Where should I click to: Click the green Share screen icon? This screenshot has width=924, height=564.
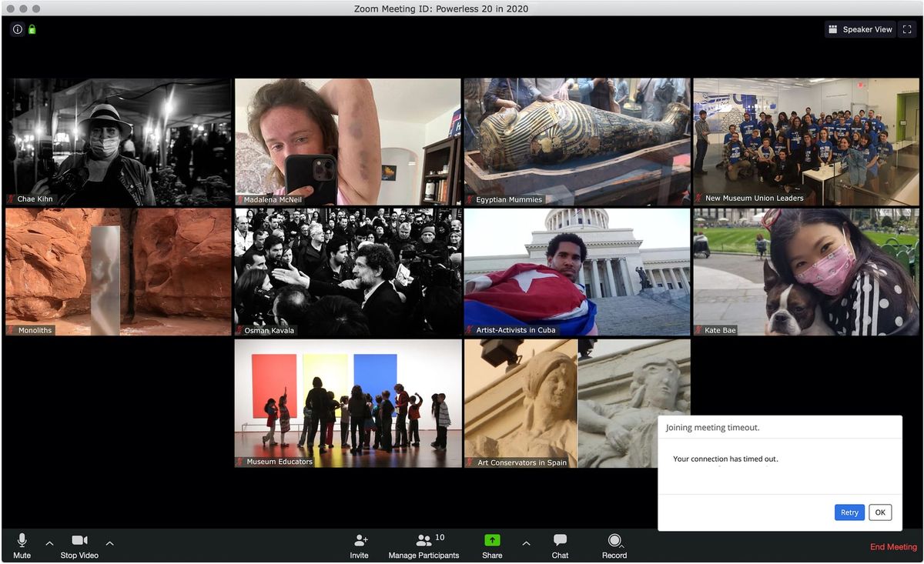[492, 541]
